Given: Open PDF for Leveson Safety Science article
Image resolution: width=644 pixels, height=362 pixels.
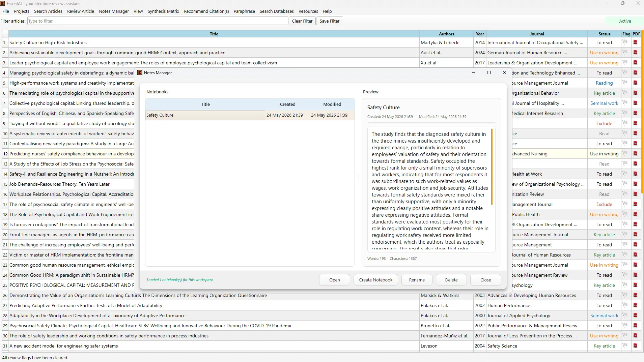Looking at the screenshot, I should (x=635, y=346).
